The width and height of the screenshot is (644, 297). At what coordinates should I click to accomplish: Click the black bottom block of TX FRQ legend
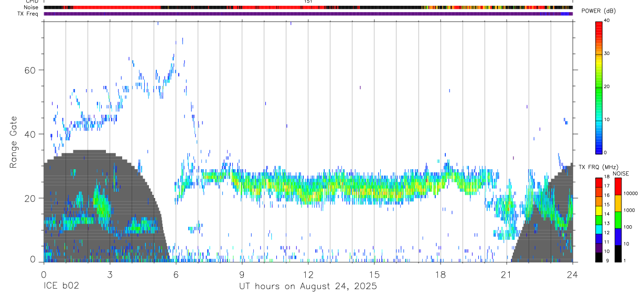click(598, 257)
